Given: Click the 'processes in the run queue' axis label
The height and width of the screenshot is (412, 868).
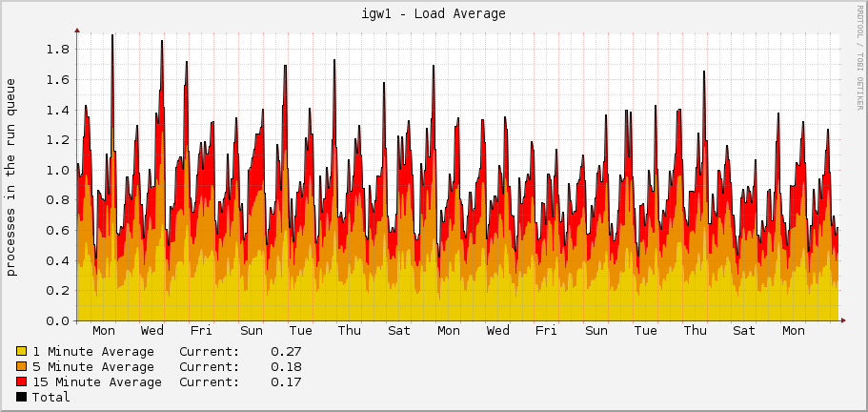Looking at the screenshot, I should (x=11, y=176).
